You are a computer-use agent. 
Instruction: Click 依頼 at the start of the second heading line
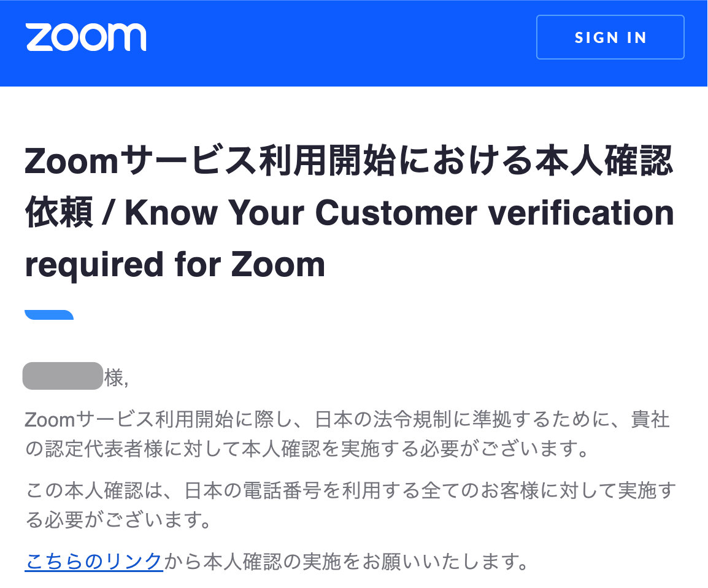pyautogui.click(x=59, y=212)
